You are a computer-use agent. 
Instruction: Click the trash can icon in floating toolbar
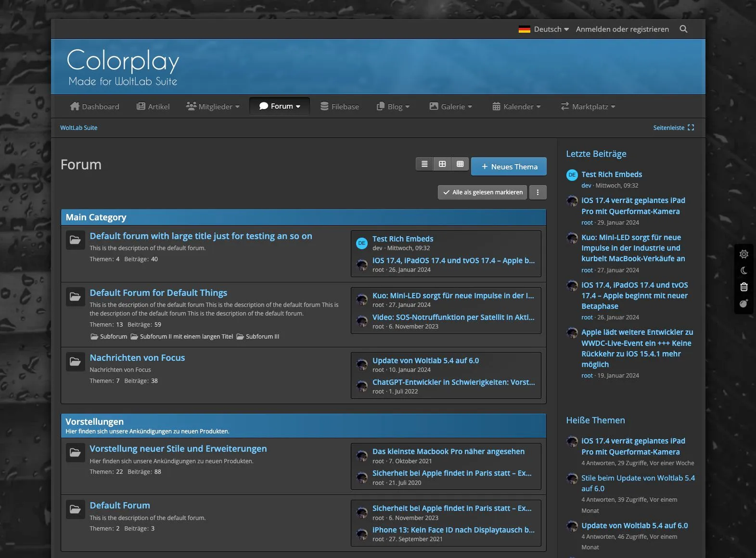click(x=743, y=287)
